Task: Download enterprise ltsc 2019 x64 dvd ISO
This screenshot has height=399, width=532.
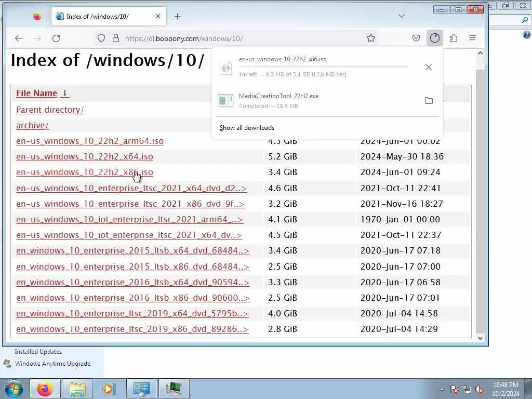Action: tap(132, 313)
